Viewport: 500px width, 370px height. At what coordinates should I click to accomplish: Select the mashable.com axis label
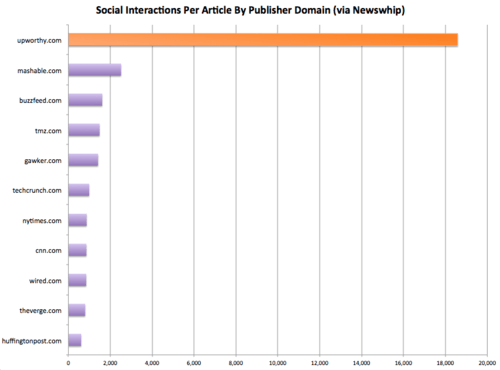coord(39,71)
